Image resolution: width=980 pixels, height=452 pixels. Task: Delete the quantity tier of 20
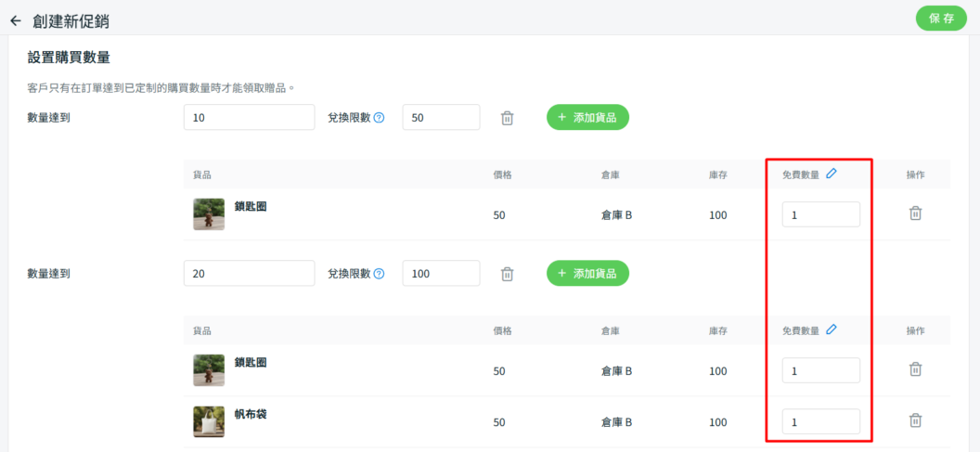coord(507,274)
